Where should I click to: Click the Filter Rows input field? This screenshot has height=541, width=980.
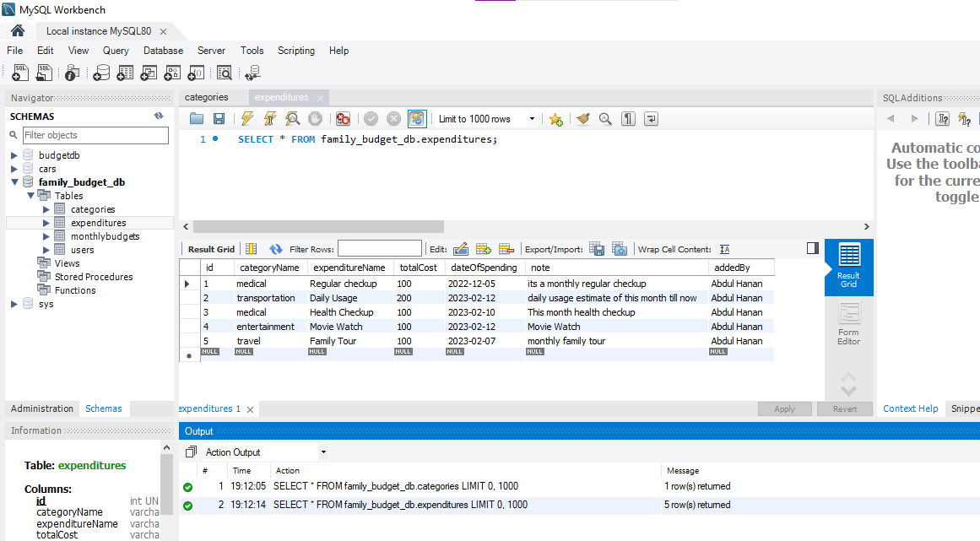coord(380,249)
